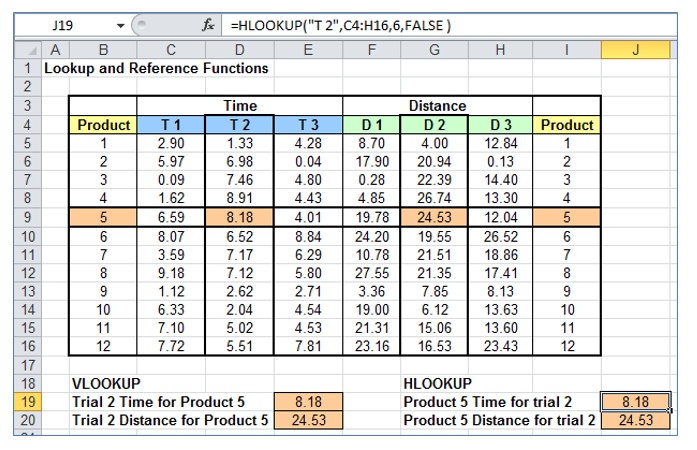
Task: Select active cell J19 showing 8.18
Action: tap(636, 402)
